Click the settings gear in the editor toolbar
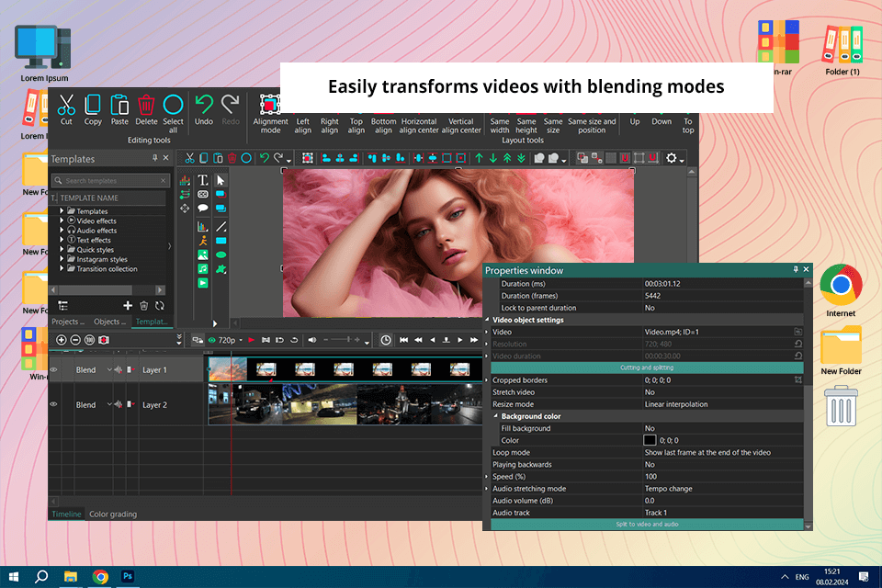882x588 pixels. click(671, 158)
